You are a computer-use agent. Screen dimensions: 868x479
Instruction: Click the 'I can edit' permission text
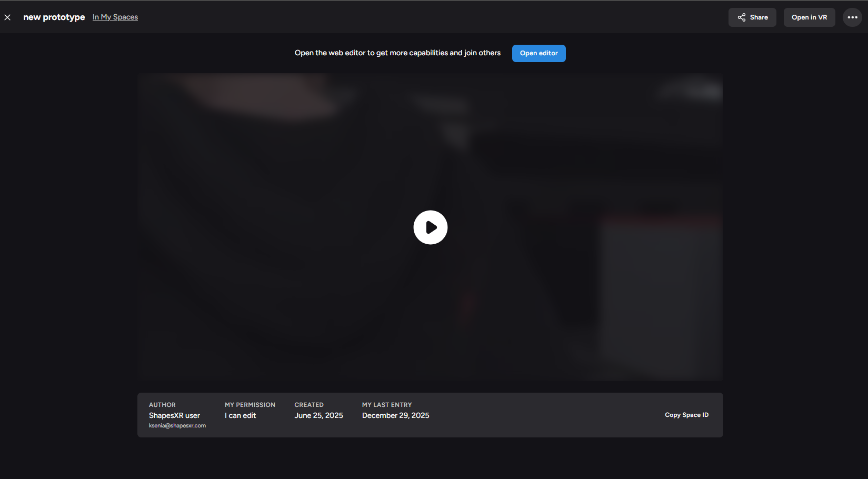coord(241,415)
